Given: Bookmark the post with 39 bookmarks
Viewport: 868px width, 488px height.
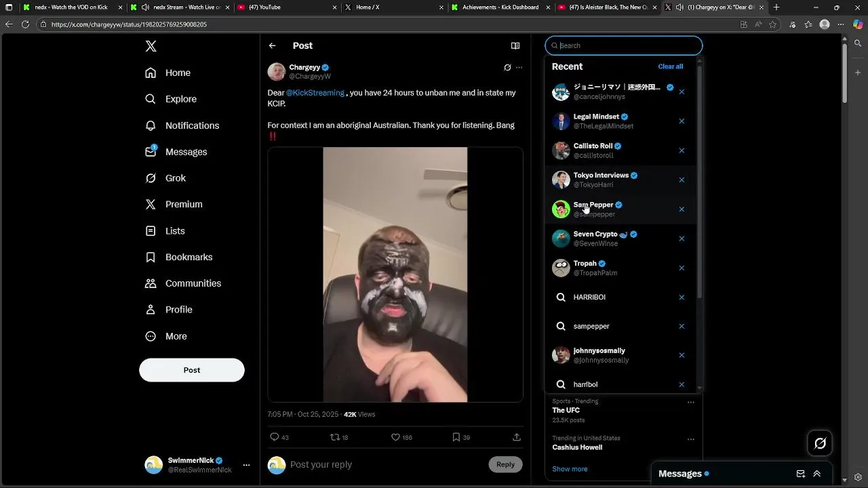Looking at the screenshot, I should 456,437.
